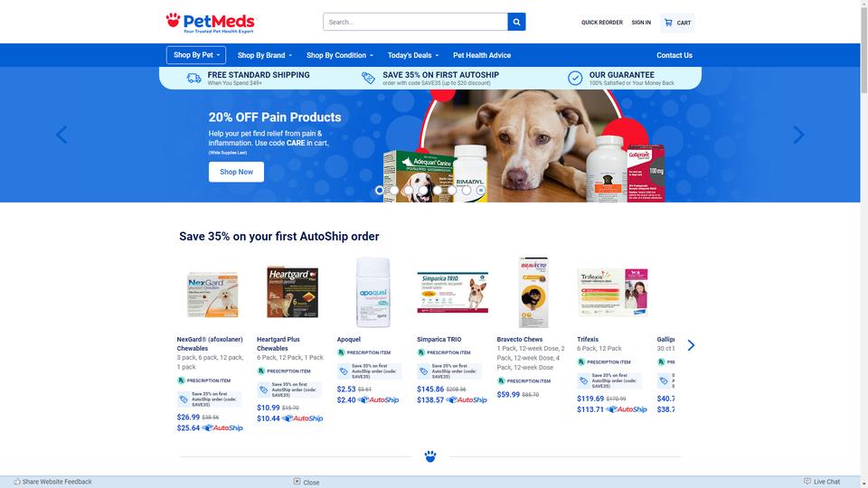Expand the Shop By Brand dropdown

coord(265,55)
